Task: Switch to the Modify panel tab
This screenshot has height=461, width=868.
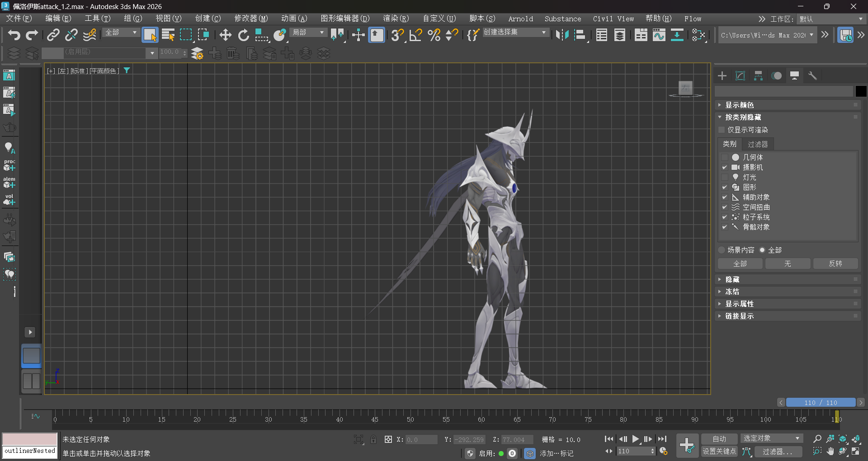Action: click(x=741, y=76)
